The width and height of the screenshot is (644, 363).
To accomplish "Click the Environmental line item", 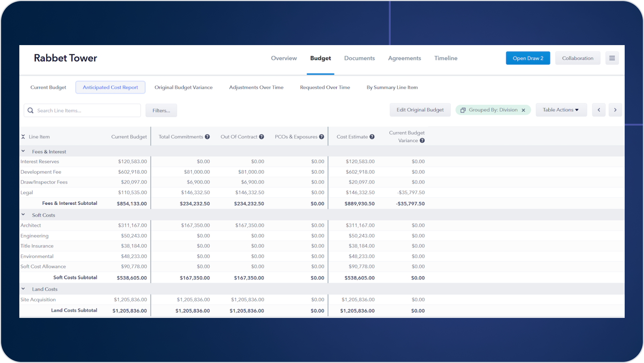I will [37, 256].
